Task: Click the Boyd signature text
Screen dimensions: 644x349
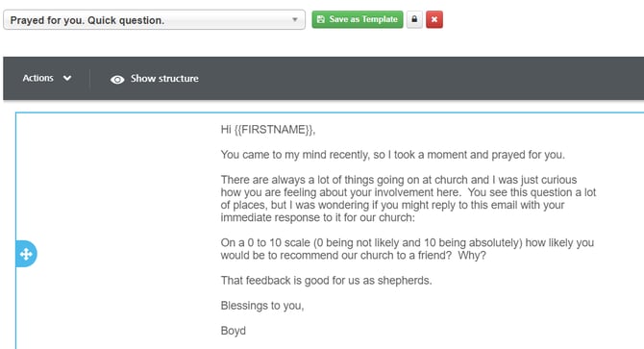Action: click(x=233, y=331)
